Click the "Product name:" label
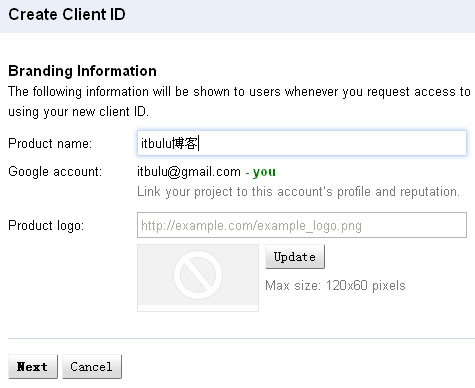Viewport: 475px width, 388px height. click(x=50, y=143)
